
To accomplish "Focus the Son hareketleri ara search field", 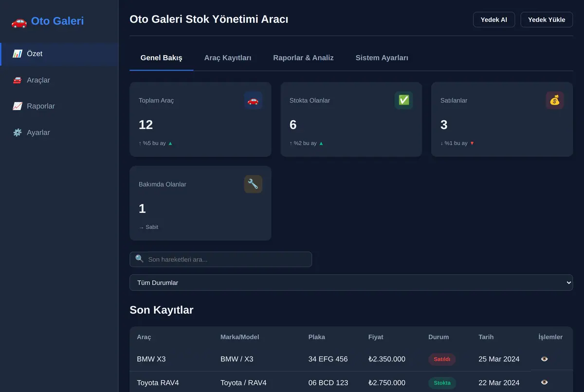I will point(220,259).
